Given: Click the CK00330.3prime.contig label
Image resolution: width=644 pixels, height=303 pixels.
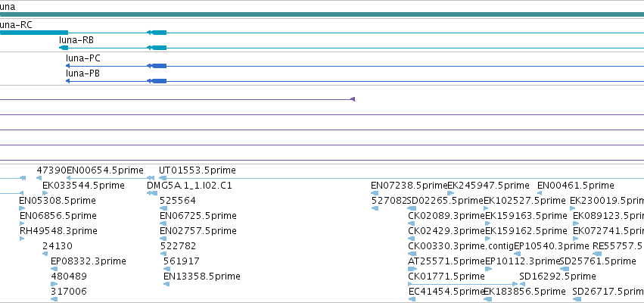Looking at the screenshot, I should (x=461, y=246).
